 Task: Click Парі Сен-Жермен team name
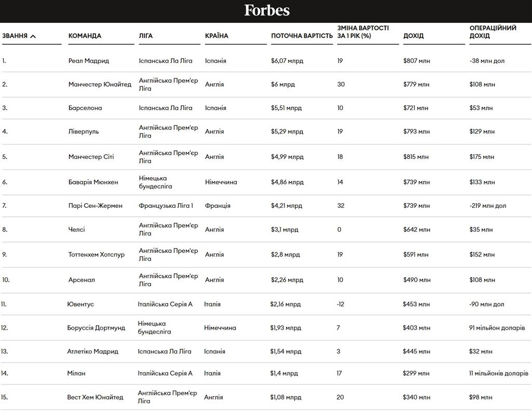point(96,206)
